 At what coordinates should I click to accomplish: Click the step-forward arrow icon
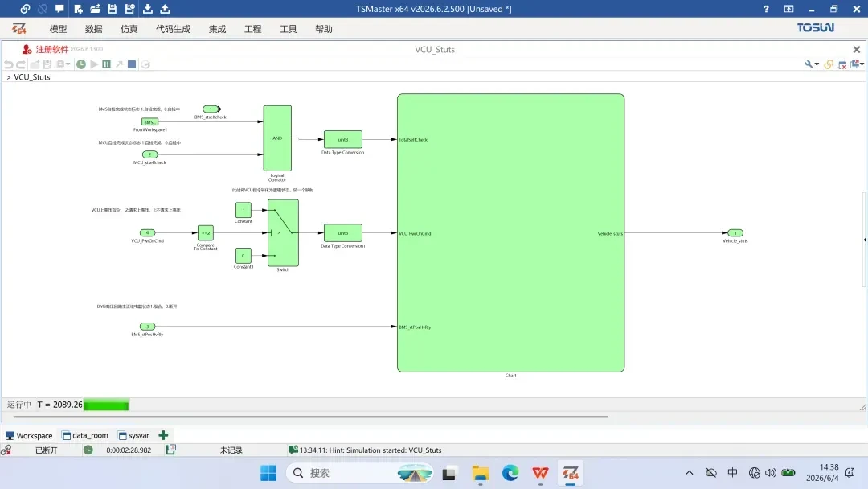coord(119,64)
